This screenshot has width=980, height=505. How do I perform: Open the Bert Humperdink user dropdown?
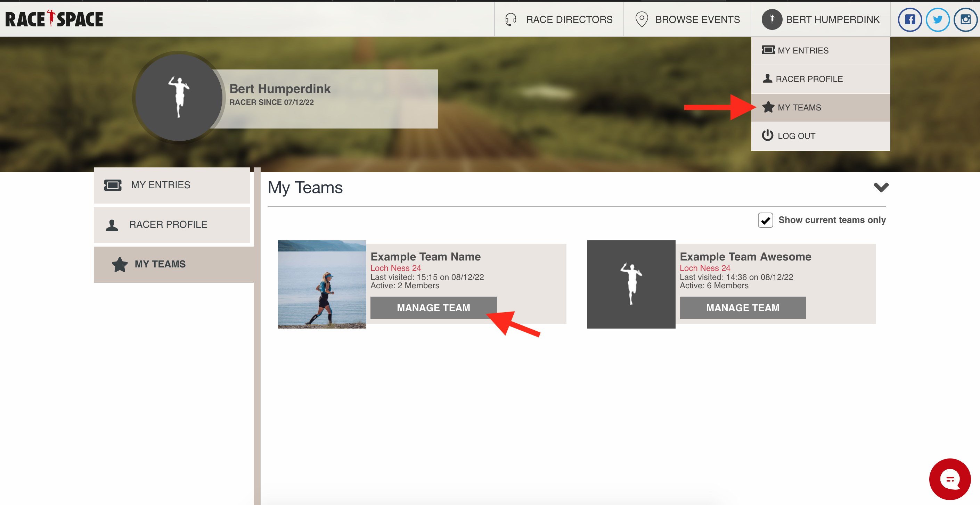click(820, 19)
